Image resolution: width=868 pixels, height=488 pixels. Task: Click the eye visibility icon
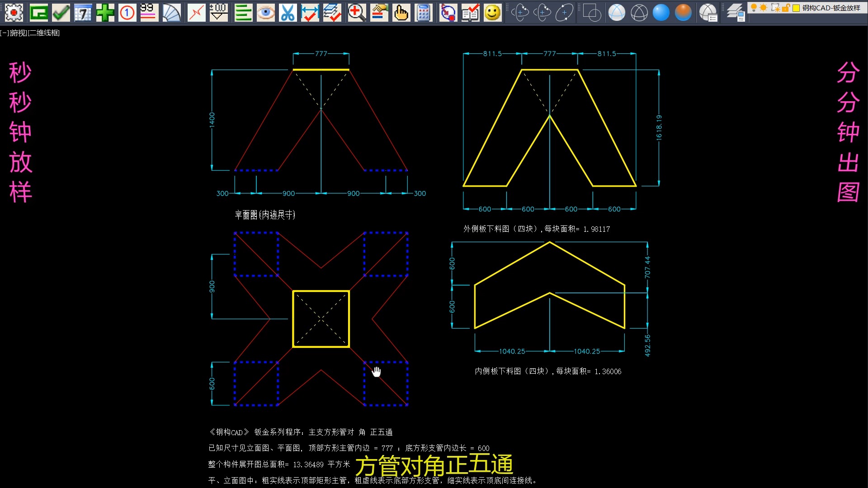click(x=266, y=13)
